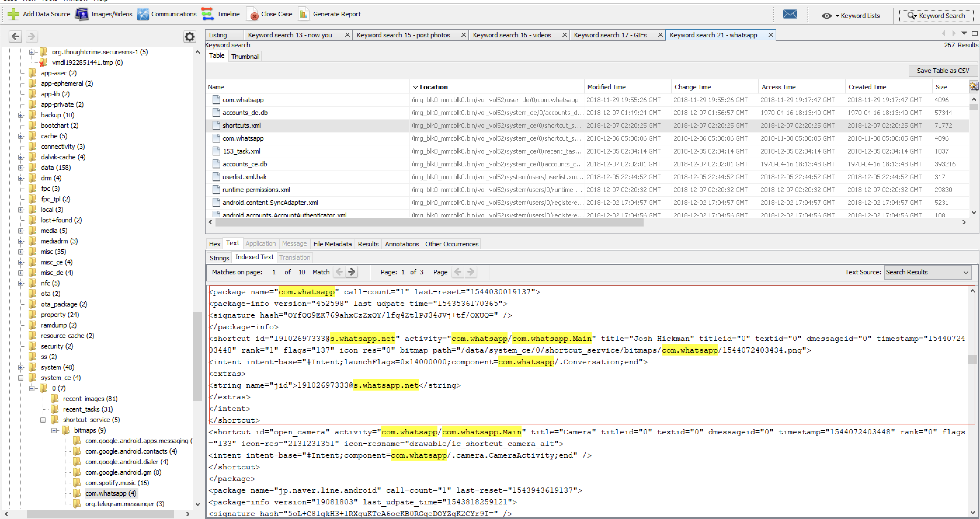This screenshot has width=980, height=519.
Task: Select the runtime-permissions.xml row
Action: (x=587, y=189)
